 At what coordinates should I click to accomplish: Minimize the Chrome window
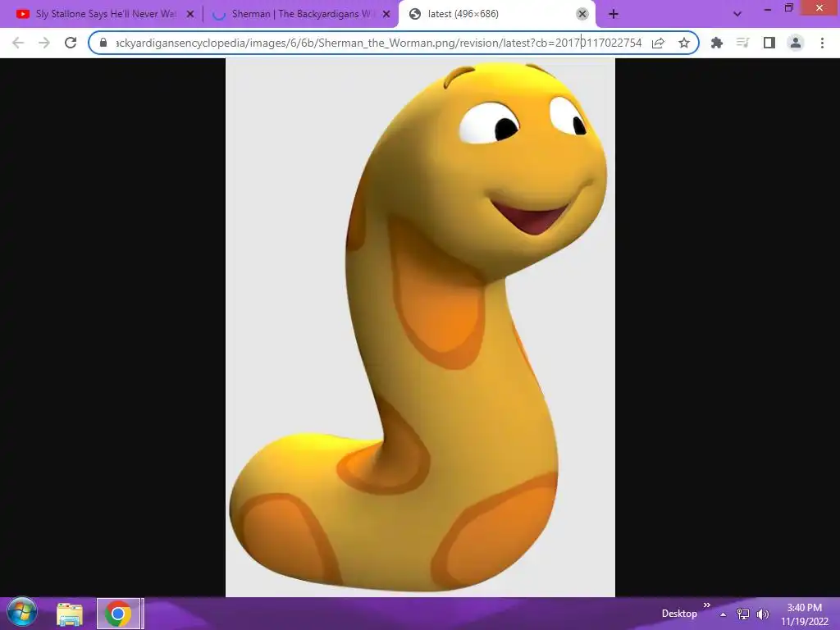click(x=768, y=8)
